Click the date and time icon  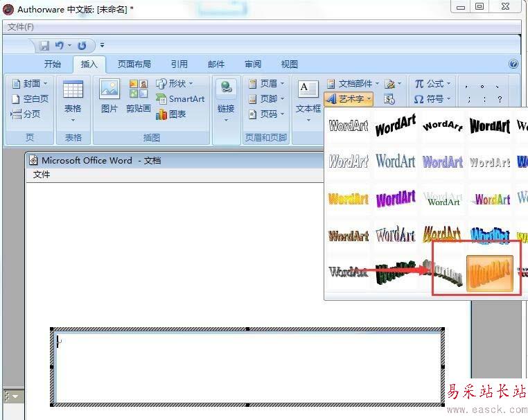pos(389,99)
